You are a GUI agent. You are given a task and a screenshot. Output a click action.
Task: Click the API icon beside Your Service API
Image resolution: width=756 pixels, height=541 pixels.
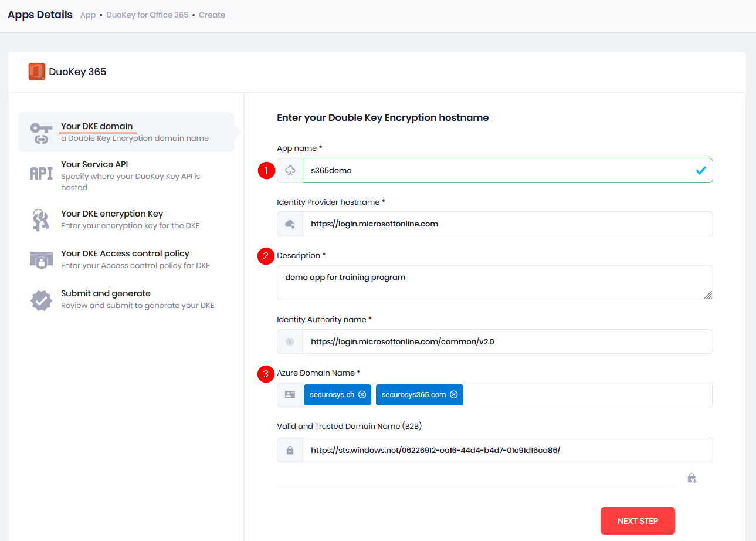[41, 173]
